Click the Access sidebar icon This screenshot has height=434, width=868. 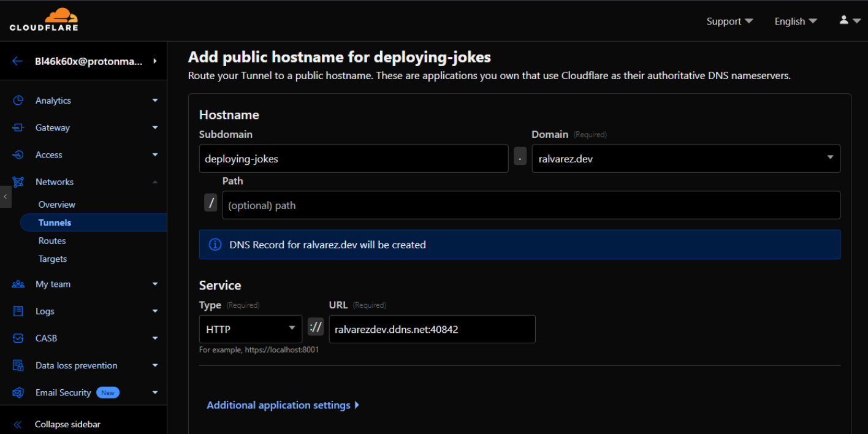18,154
